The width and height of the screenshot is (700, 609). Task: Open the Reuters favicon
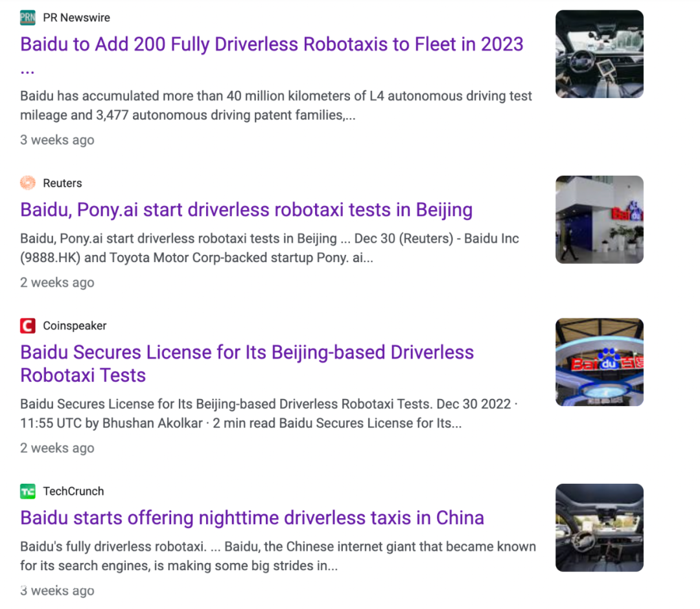point(28,183)
